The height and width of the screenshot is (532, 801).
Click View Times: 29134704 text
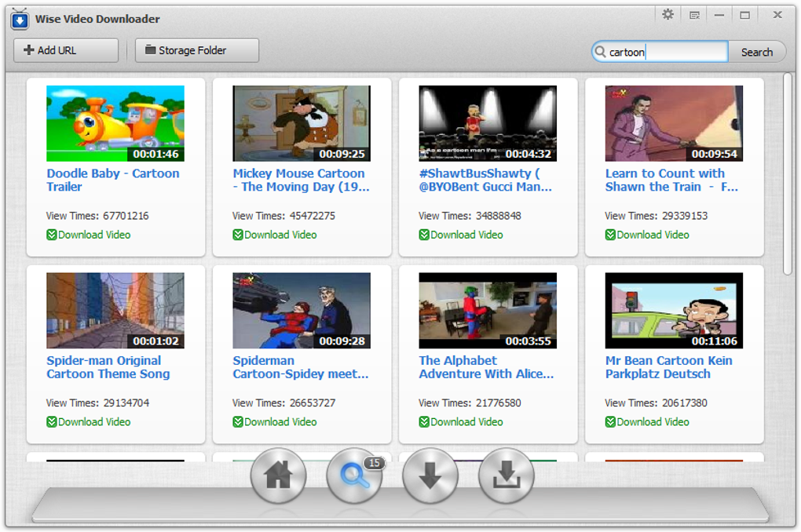97,403
